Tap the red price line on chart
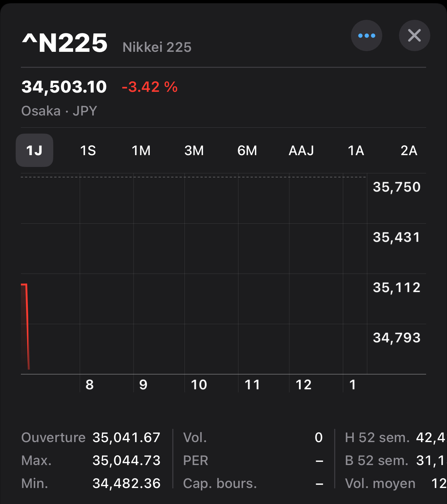The height and width of the screenshot is (504, 447). [x=27, y=327]
